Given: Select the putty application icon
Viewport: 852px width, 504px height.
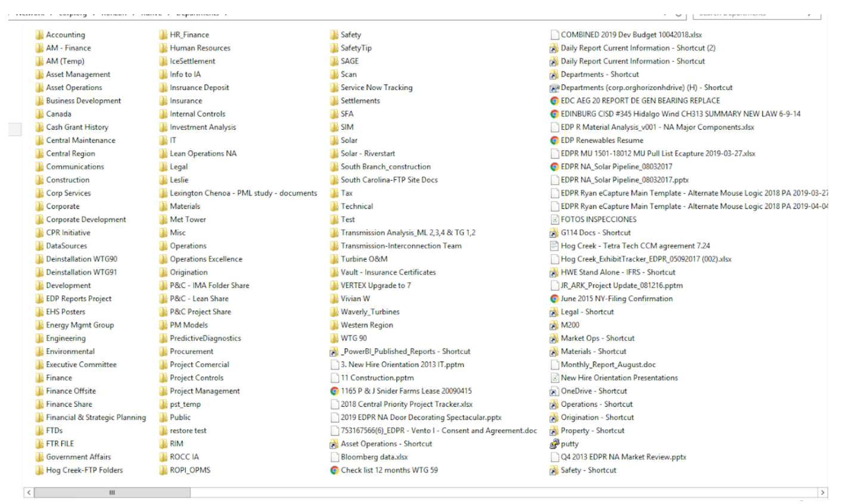Looking at the screenshot, I should click(554, 444).
